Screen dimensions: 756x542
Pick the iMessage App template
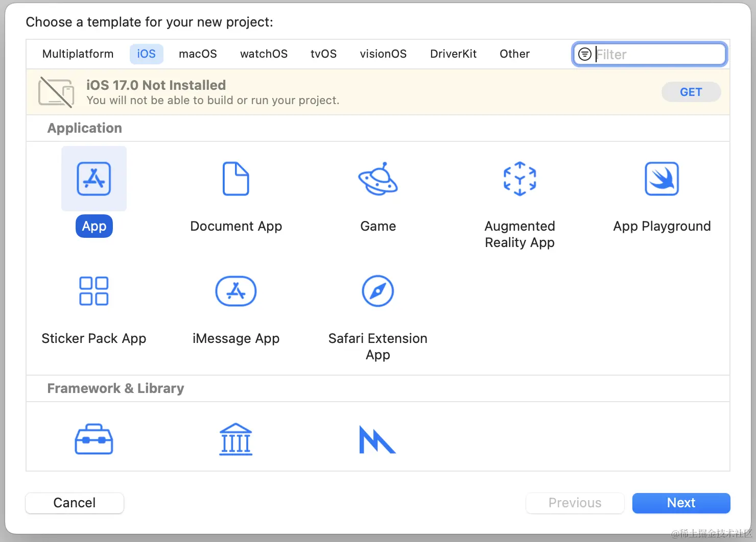(x=235, y=291)
